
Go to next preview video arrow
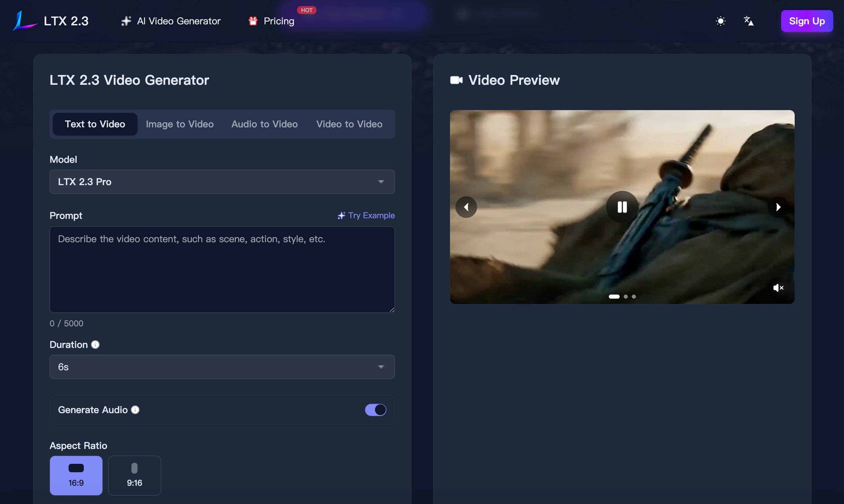[778, 207]
